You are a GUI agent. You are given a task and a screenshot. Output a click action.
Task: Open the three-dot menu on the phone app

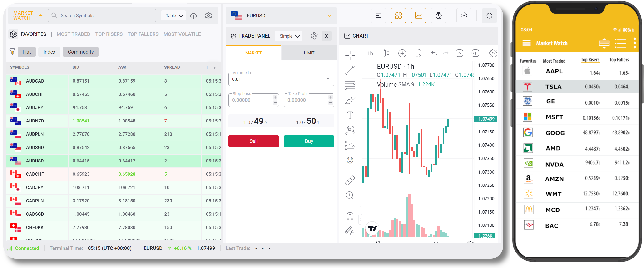point(634,43)
